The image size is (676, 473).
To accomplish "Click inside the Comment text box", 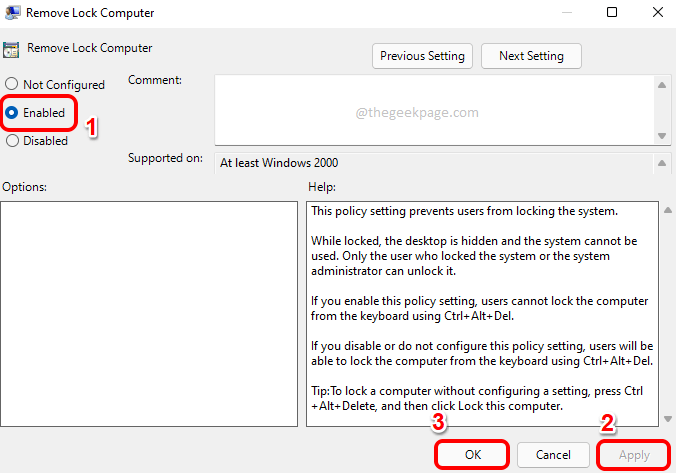I will [430, 109].
